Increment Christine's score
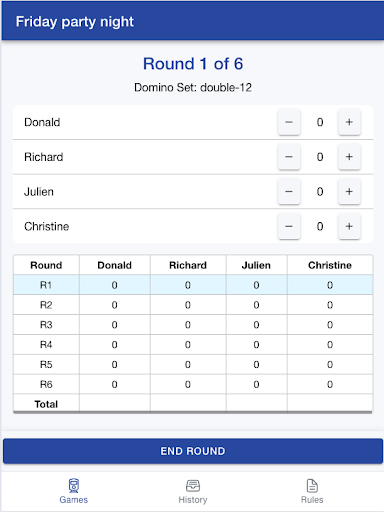Screen dimensions: 384x512 [349, 226]
